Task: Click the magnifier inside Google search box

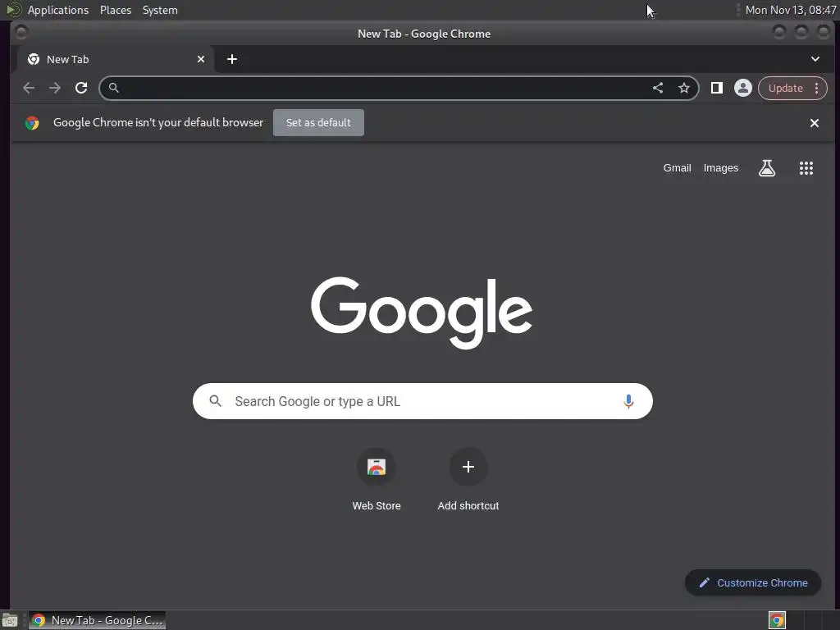Action: pos(216,400)
